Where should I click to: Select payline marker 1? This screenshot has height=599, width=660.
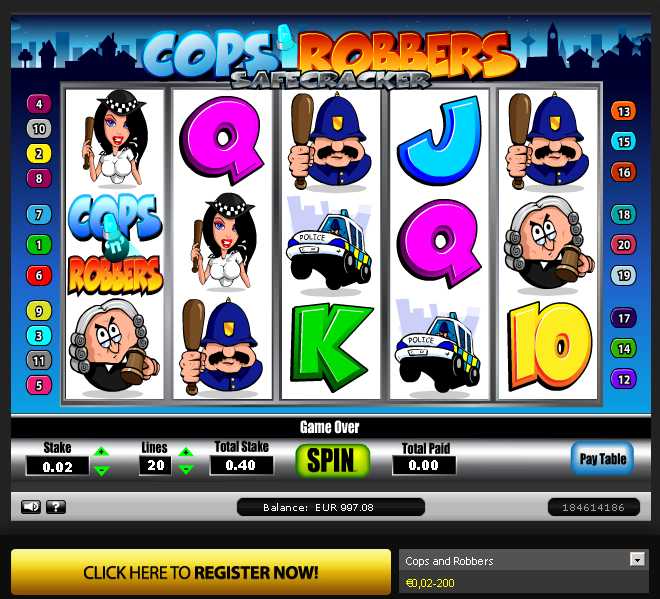tap(39, 245)
